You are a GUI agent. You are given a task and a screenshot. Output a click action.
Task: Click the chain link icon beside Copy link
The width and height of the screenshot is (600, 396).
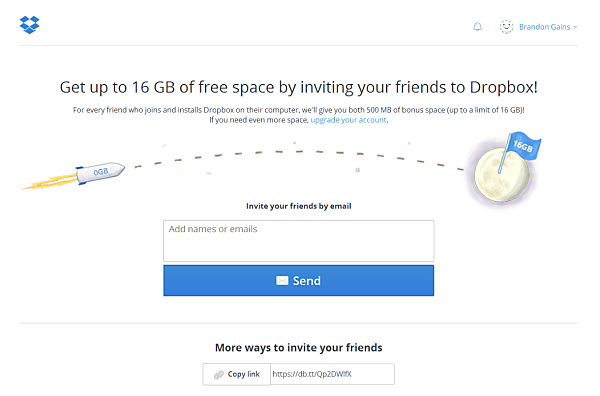[x=219, y=375]
